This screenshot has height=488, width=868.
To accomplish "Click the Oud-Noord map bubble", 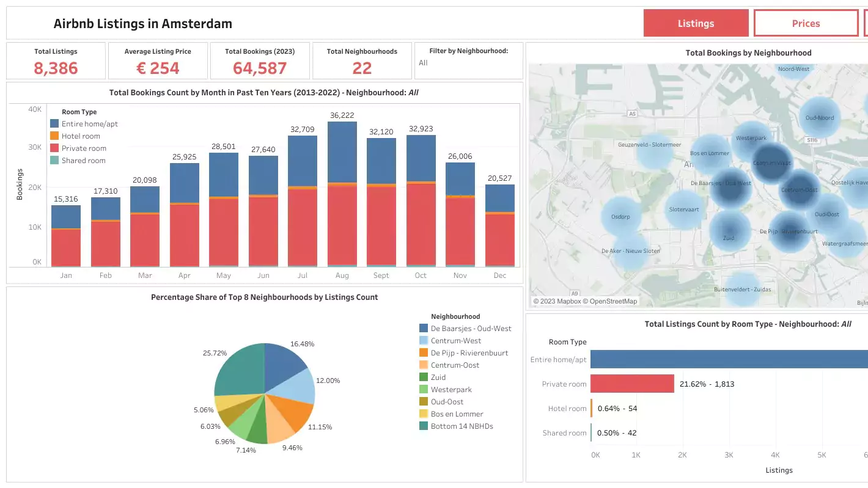I will (819, 118).
